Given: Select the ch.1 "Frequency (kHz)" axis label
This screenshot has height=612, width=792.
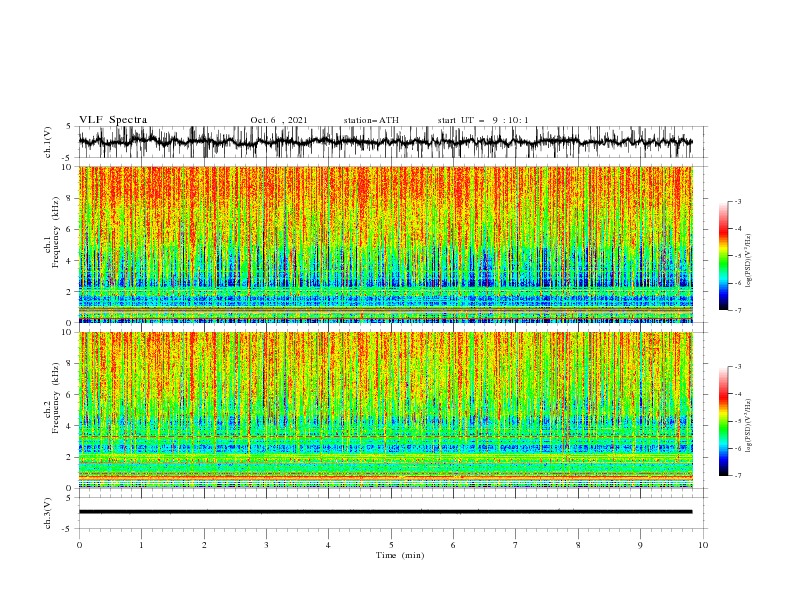Looking at the screenshot, I should click(x=55, y=232).
